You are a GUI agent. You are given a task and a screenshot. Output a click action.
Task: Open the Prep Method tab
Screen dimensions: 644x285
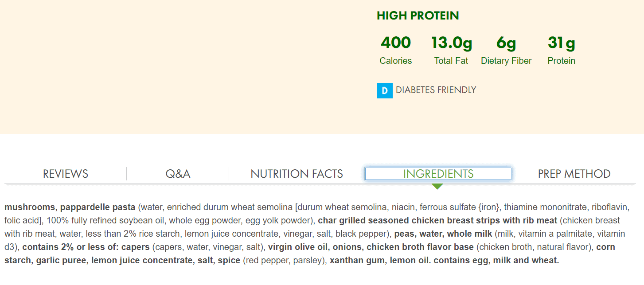pos(574,174)
